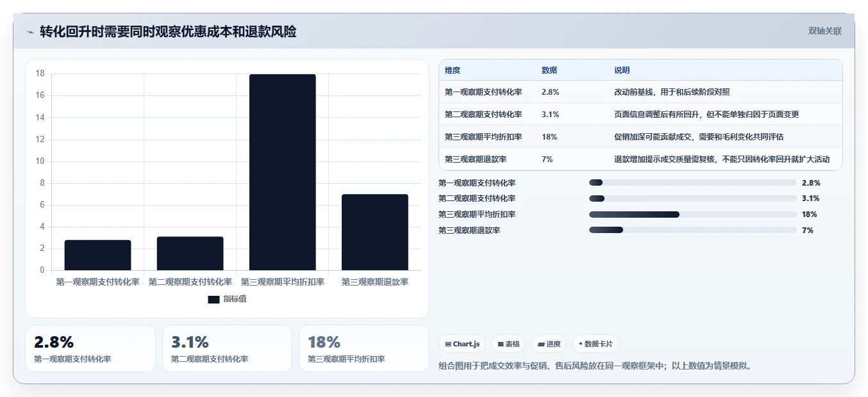
Task: Click the icon in the 表格 chip
Action: [501, 344]
